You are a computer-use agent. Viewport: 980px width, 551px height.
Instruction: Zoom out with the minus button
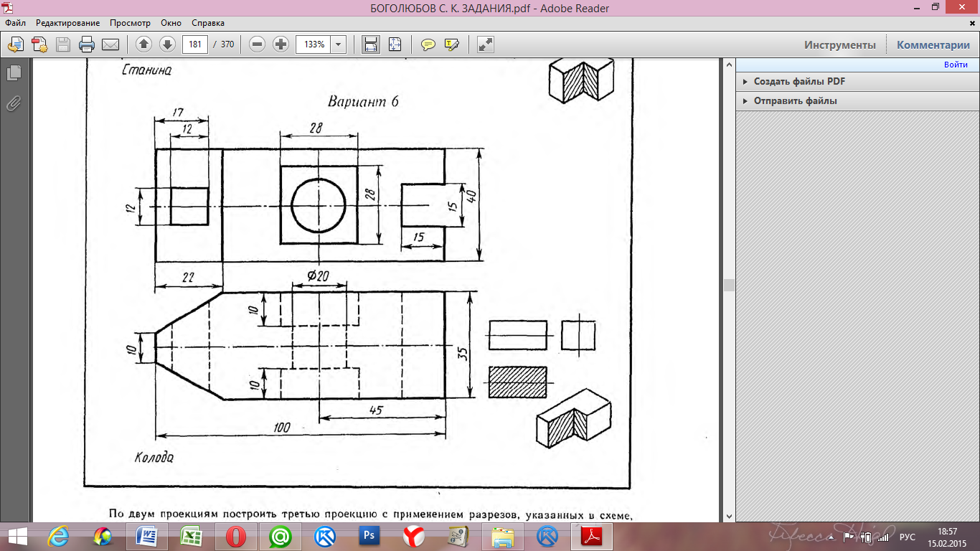(x=258, y=44)
